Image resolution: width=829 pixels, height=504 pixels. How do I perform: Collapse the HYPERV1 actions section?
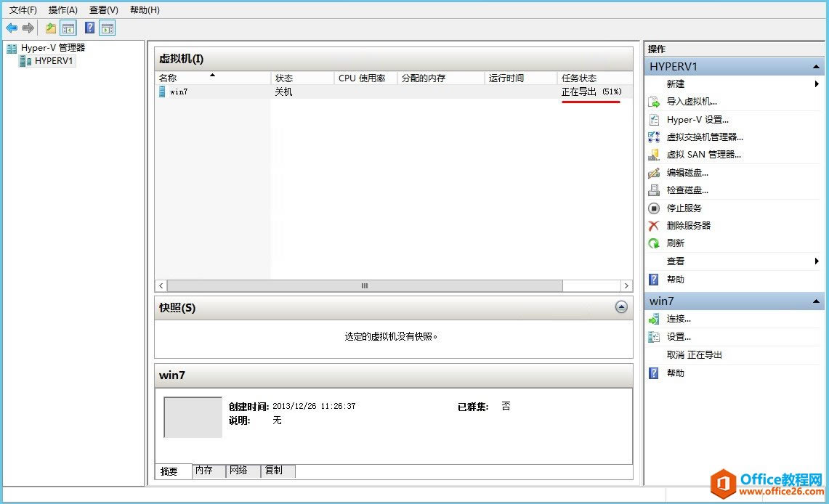point(817,67)
